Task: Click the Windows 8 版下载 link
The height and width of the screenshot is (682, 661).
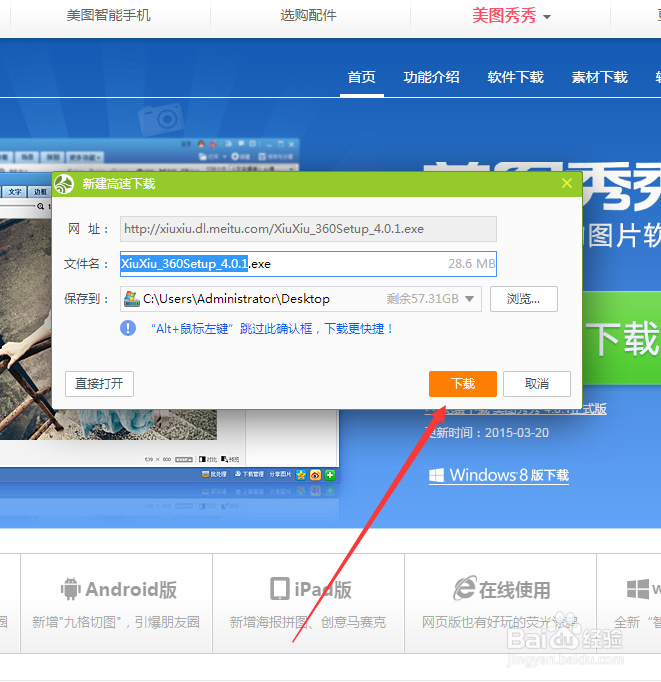Action: tap(499, 475)
